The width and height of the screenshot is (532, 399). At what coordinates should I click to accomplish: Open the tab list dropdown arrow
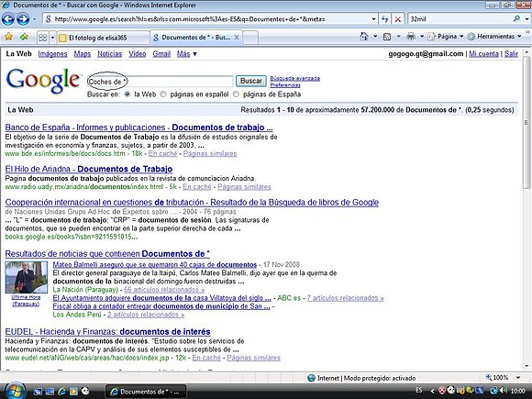52,38
